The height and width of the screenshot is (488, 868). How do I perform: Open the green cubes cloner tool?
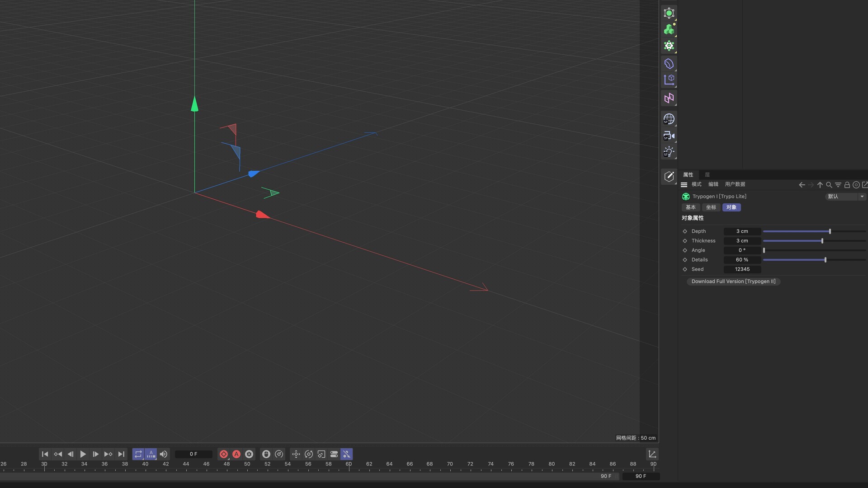[x=669, y=29]
